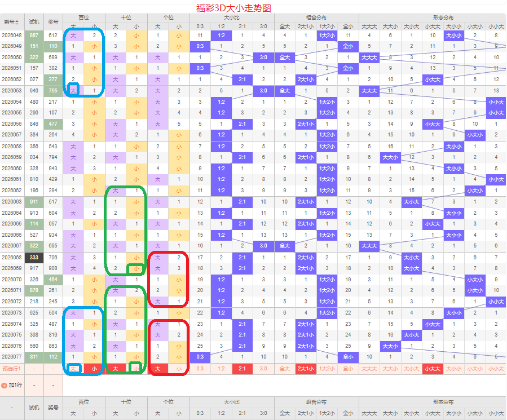Click period number 2026077
507x420 pixels.
coord(12,357)
